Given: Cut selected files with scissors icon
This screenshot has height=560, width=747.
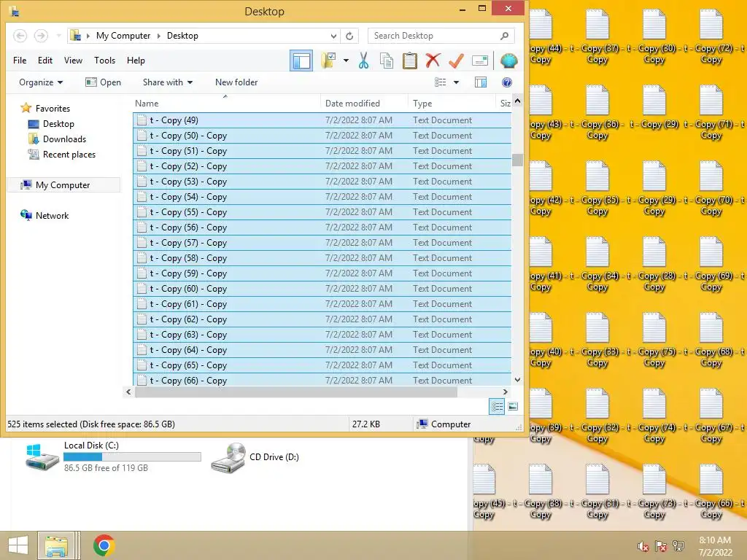Looking at the screenshot, I should pos(363,61).
